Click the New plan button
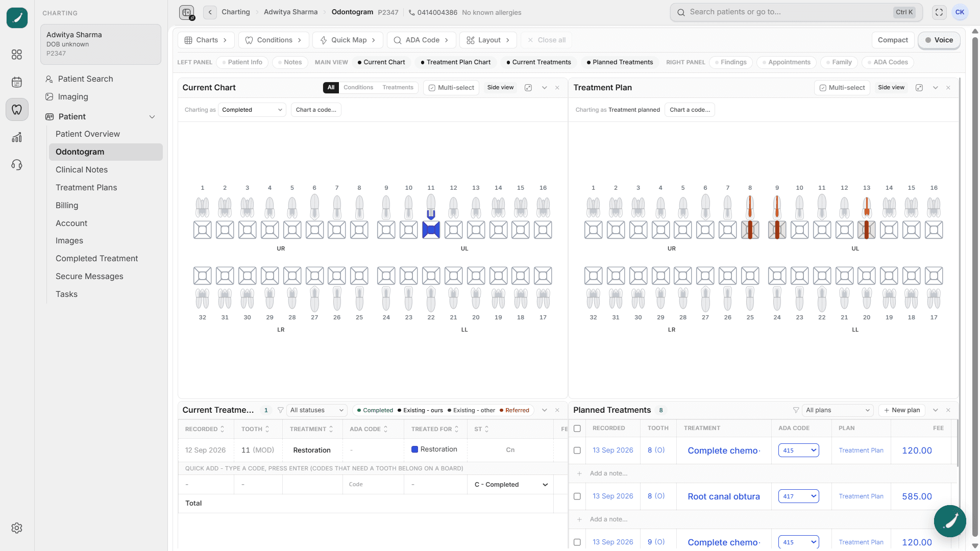The height and width of the screenshot is (551, 980). click(x=902, y=410)
